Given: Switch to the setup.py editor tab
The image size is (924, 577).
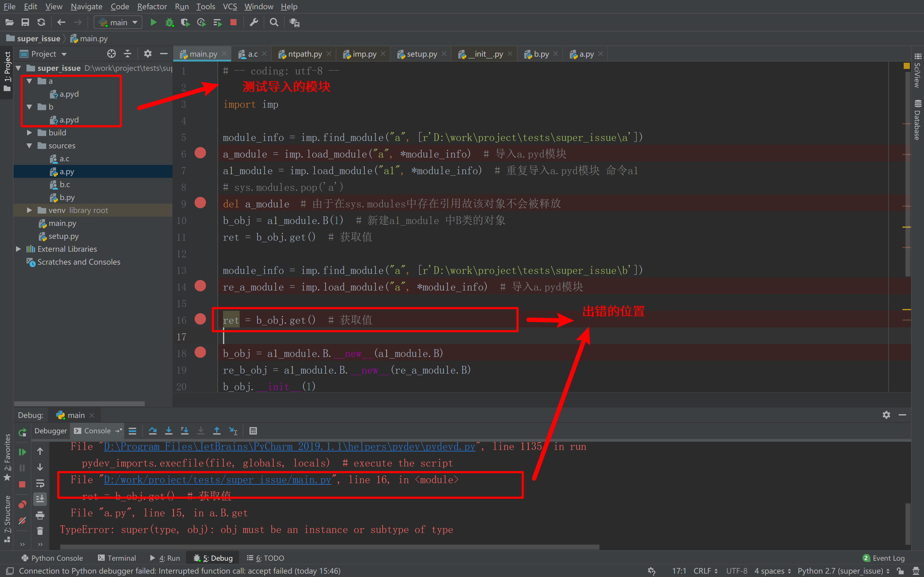Looking at the screenshot, I should coord(422,54).
